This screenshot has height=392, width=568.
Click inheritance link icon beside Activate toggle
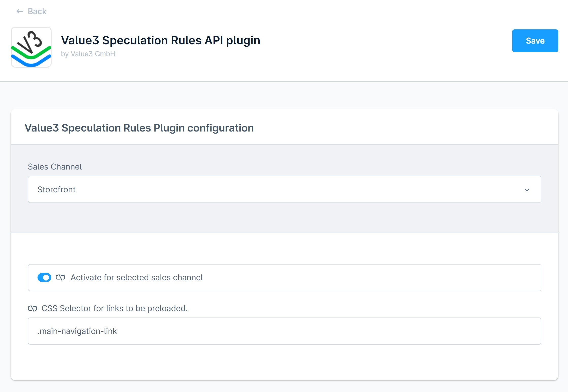pos(60,277)
